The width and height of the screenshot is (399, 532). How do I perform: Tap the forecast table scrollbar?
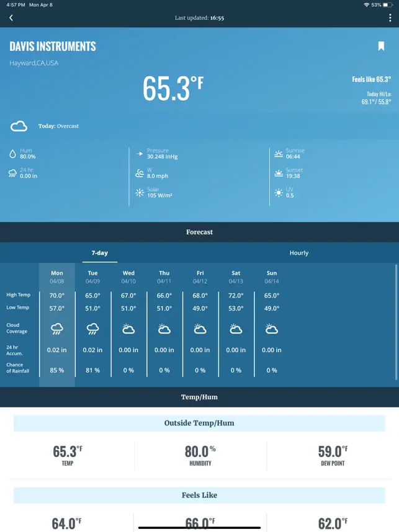396,322
